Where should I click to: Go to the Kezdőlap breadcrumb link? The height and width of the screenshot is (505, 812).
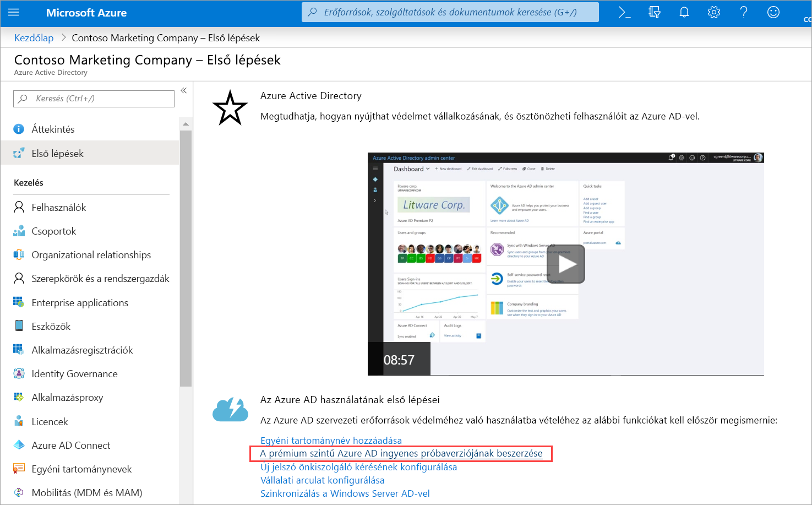click(x=34, y=37)
